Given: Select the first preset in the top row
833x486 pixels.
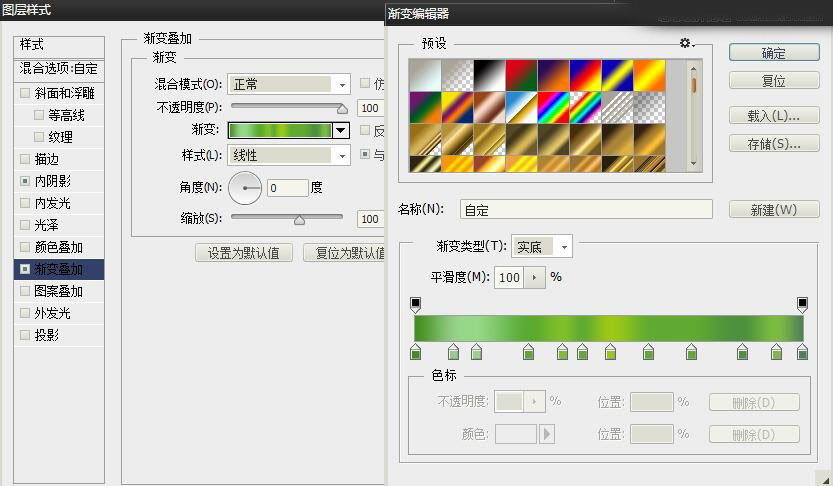Looking at the screenshot, I should click(424, 75).
